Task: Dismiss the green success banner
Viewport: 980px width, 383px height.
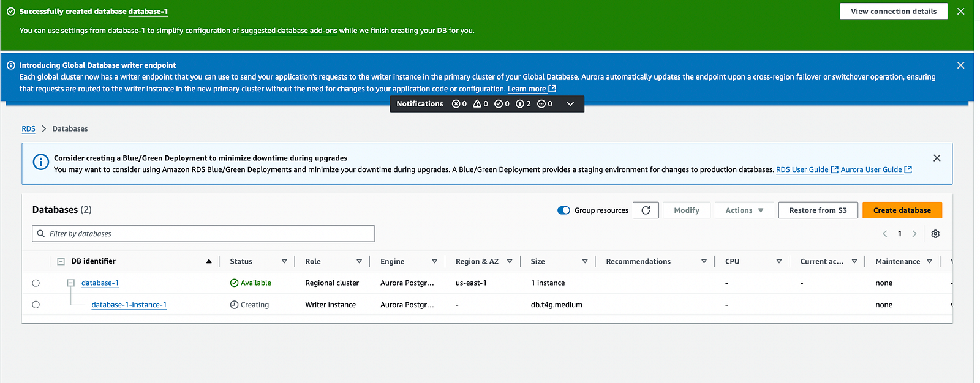Action: [x=960, y=12]
